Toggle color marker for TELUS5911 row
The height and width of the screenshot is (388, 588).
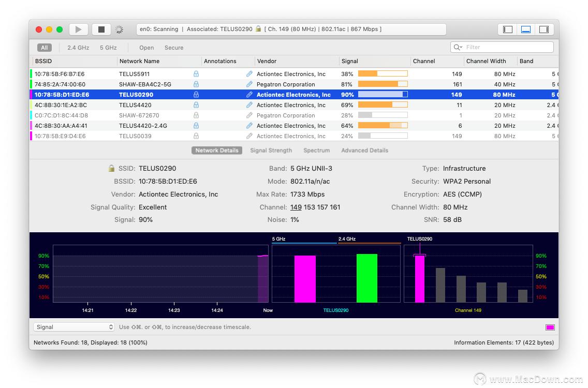pyautogui.click(x=31, y=74)
